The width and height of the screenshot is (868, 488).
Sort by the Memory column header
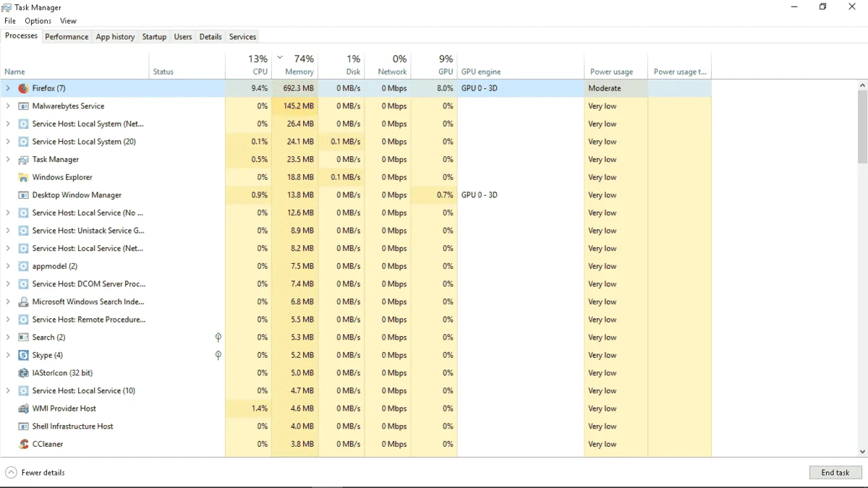coord(294,66)
